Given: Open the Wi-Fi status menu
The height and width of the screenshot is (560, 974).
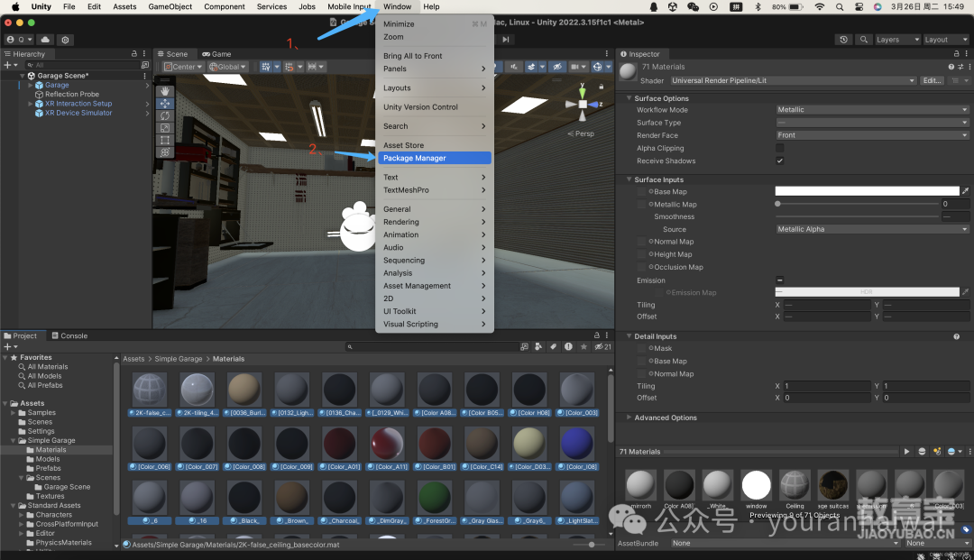Looking at the screenshot, I should pyautogui.click(x=820, y=7).
